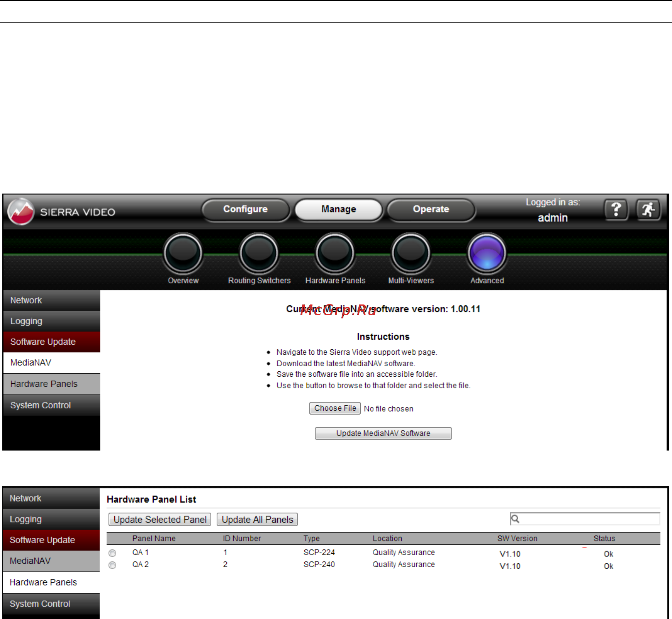Click Update MediaNAV Software button
Image resolution: width=672 pixels, height=619 pixels.
point(383,434)
